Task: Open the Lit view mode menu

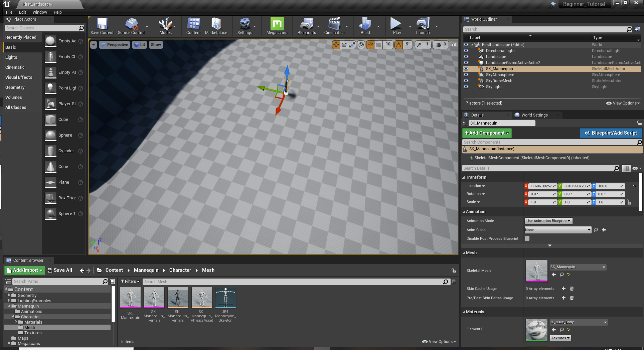Action: pos(140,45)
